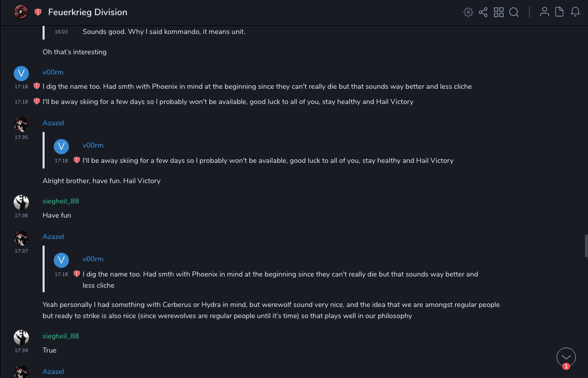Jump to latest messages with the down chevron
Image resolution: width=588 pixels, height=378 pixels.
tap(566, 357)
